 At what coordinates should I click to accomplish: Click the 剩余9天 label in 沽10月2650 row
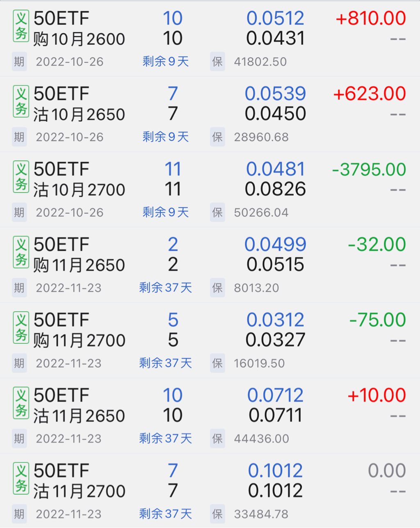166,137
